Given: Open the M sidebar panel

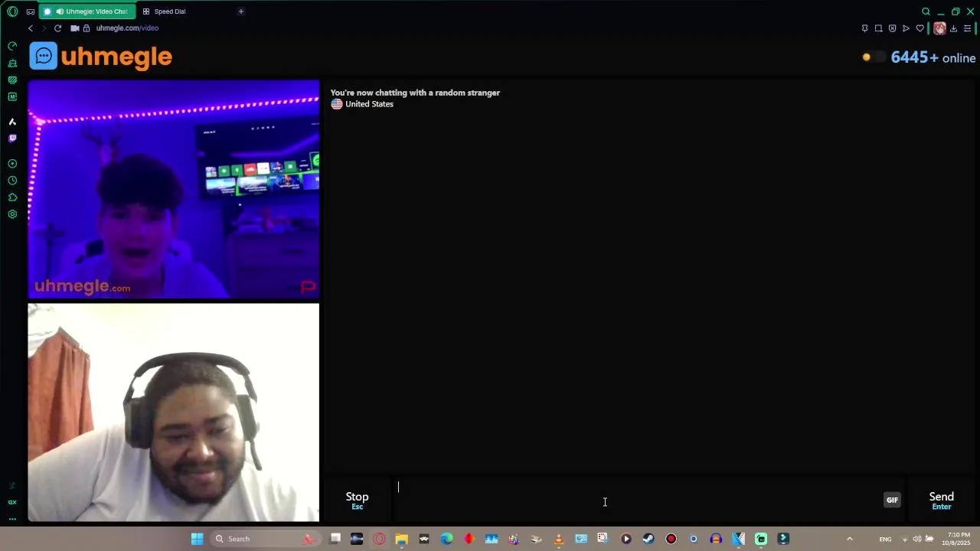Looking at the screenshot, I should [12, 96].
